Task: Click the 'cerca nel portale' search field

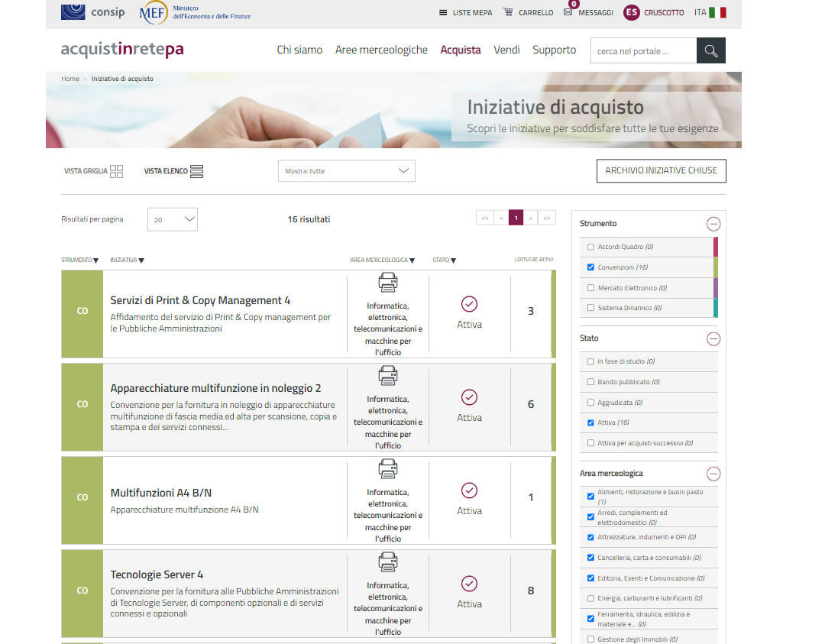Action: (643, 51)
